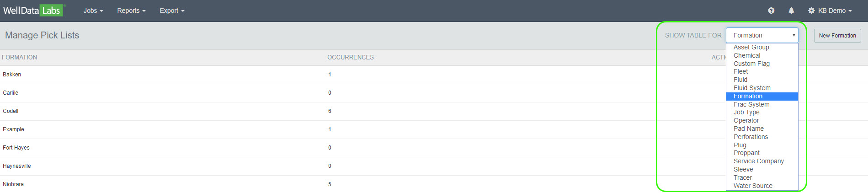
Task: Click the Show Table For dropdown
Action: coord(762,35)
